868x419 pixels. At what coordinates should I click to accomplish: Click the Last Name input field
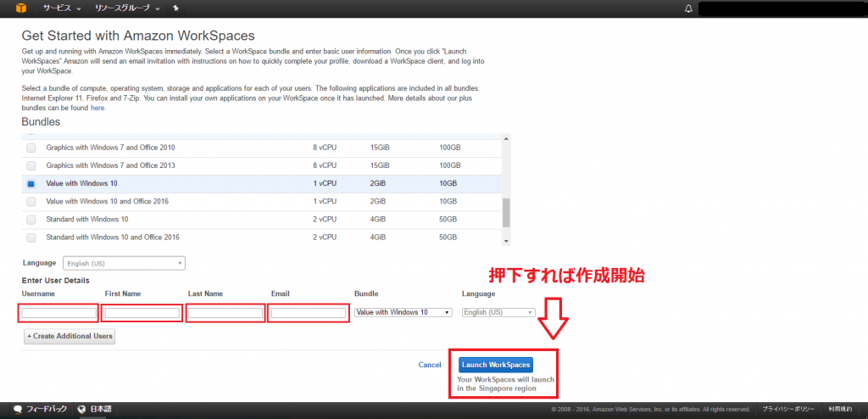click(x=225, y=313)
